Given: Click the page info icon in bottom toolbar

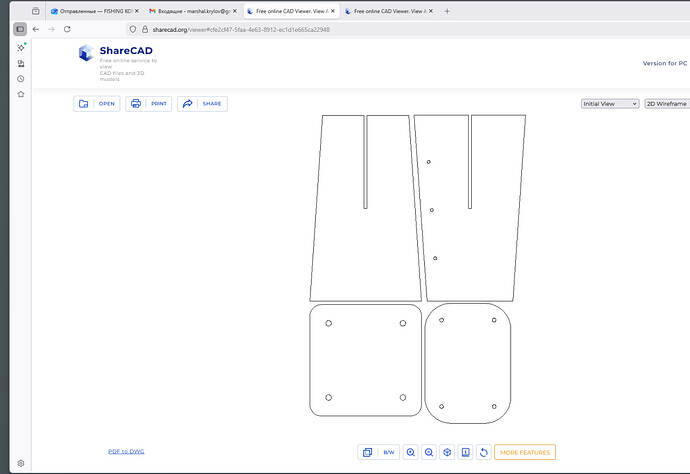Looking at the screenshot, I should [465, 453].
